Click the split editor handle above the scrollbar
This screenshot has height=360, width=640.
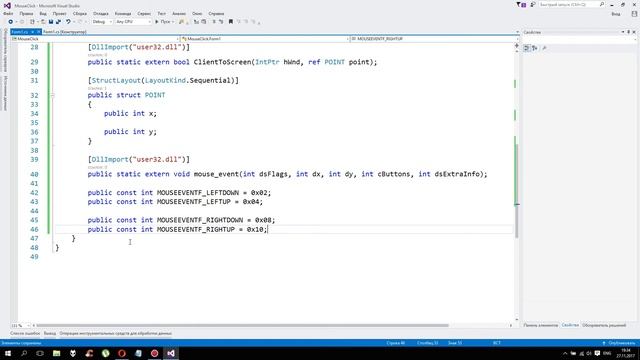point(517,45)
